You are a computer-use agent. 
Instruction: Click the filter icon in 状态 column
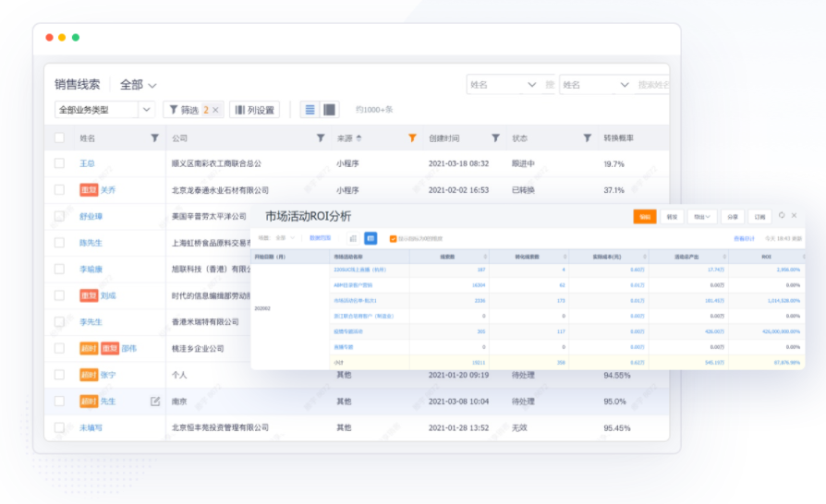pyautogui.click(x=587, y=138)
